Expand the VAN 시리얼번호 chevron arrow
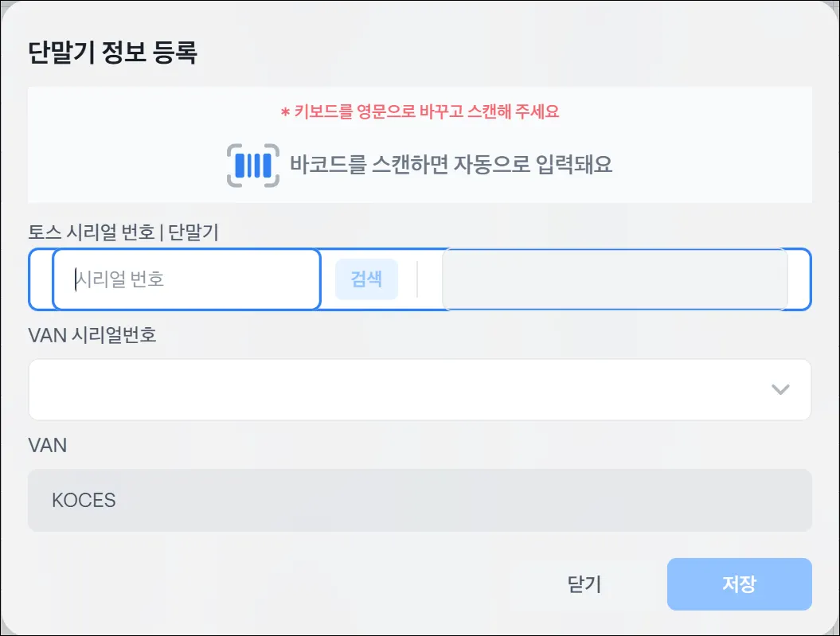This screenshot has height=636, width=840. click(780, 389)
